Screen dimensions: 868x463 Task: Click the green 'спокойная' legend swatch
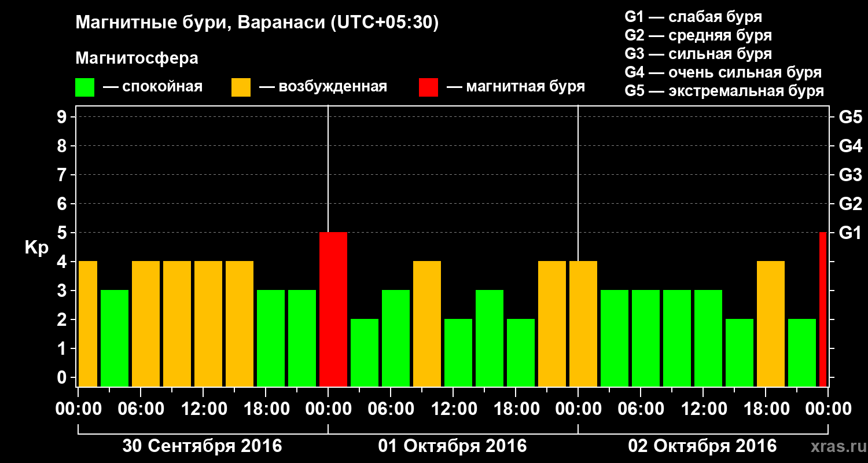click(85, 87)
